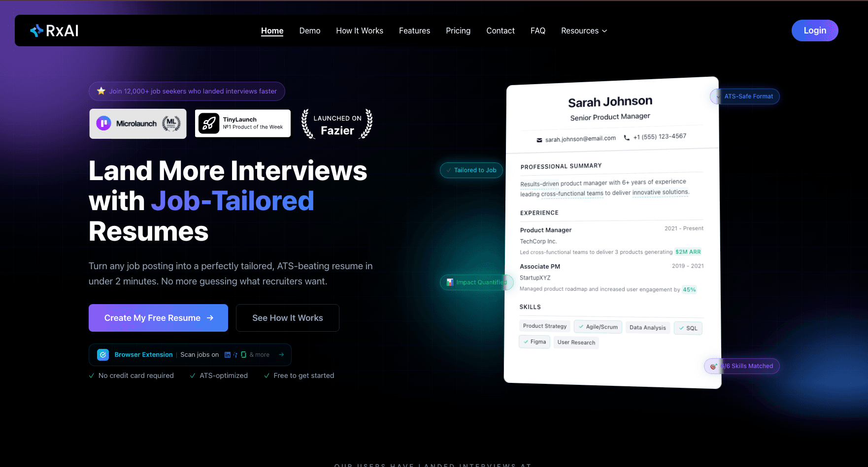This screenshot has width=868, height=467.
Task: Click the Sarah Johnson name on the resume
Action: click(610, 102)
